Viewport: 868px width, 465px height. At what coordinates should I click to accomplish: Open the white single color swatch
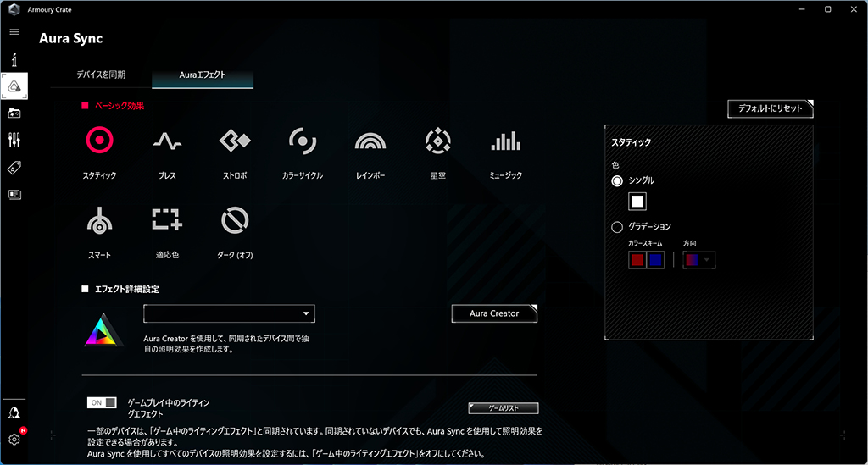point(637,202)
